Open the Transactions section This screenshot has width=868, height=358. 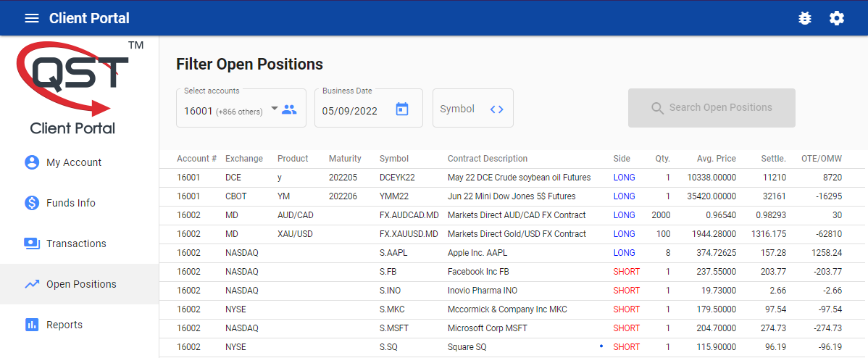coord(80,243)
